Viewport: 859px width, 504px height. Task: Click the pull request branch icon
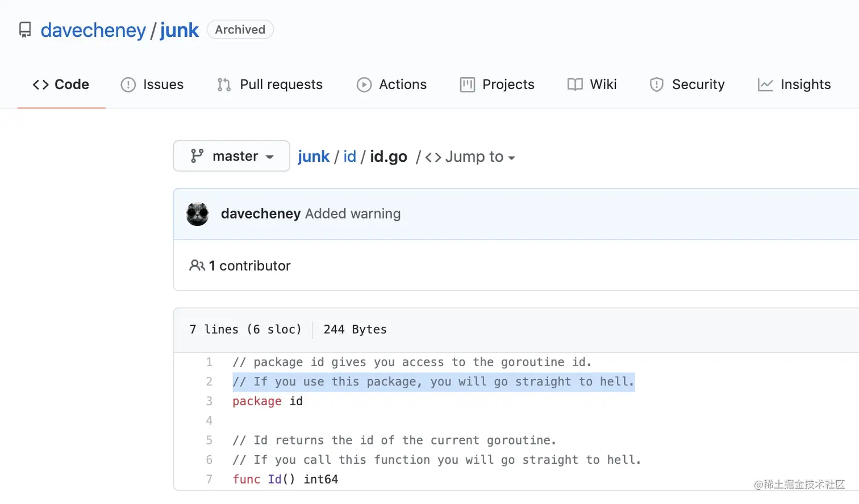pos(224,85)
